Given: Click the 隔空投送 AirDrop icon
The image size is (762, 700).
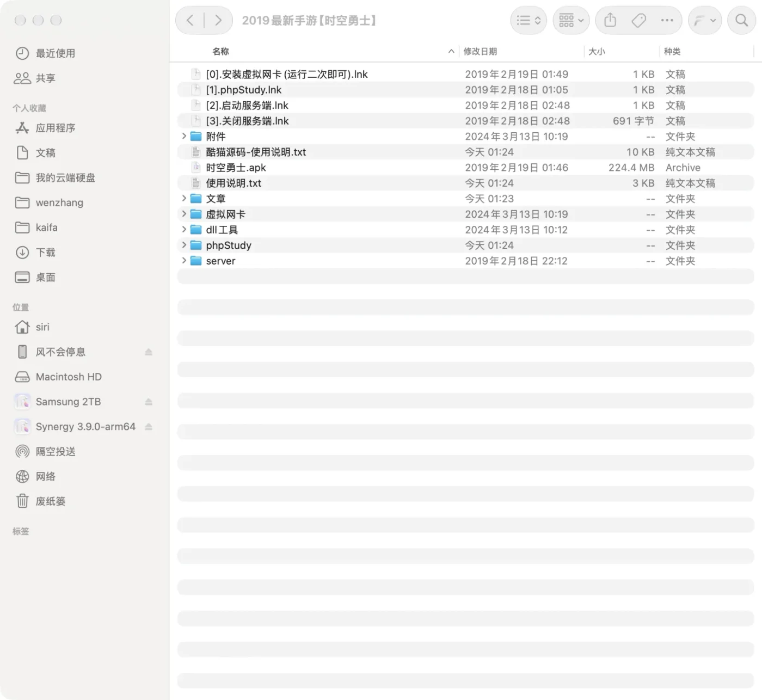Looking at the screenshot, I should [22, 451].
